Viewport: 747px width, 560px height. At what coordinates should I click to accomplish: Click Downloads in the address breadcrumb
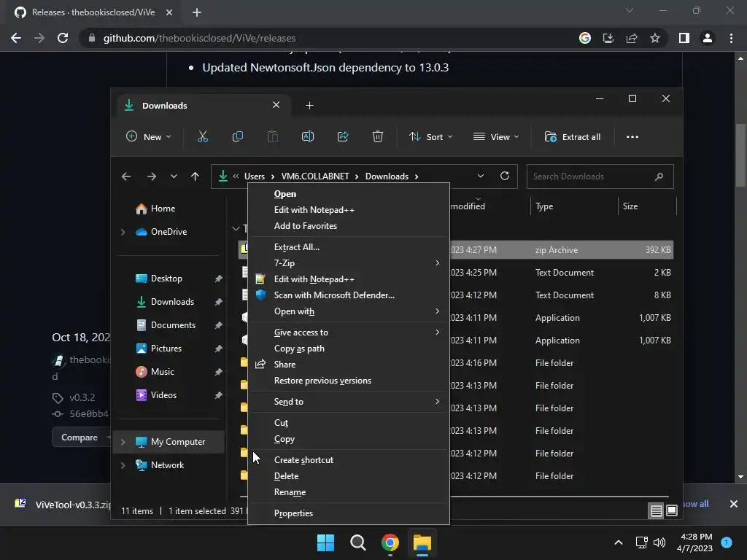(387, 176)
